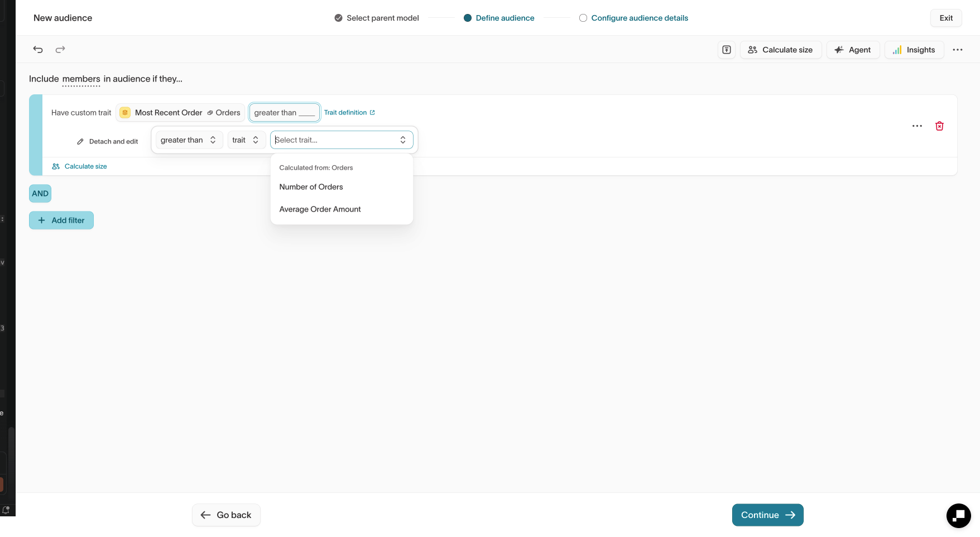980x537 pixels.
Task: Open the chat support bubble icon
Action: pos(958,515)
